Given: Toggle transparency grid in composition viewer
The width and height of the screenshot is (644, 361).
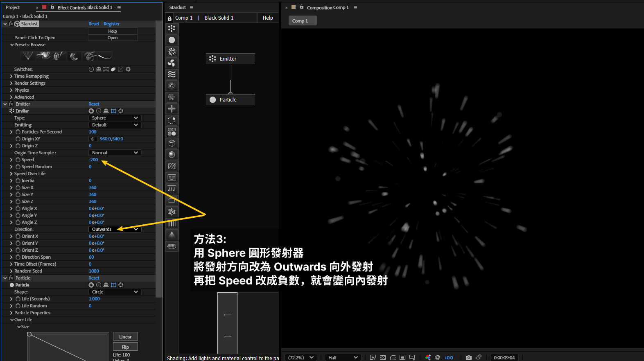Looking at the screenshot, I should tap(382, 357).
